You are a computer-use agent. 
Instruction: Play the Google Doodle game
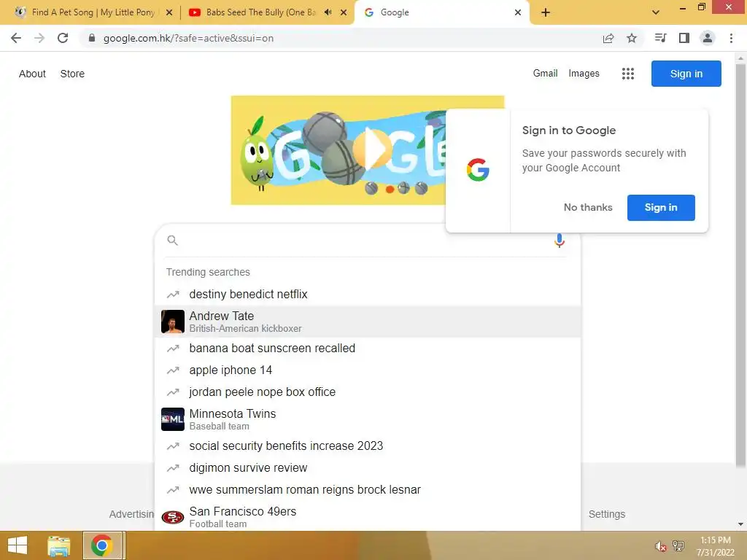pos(373,150)
